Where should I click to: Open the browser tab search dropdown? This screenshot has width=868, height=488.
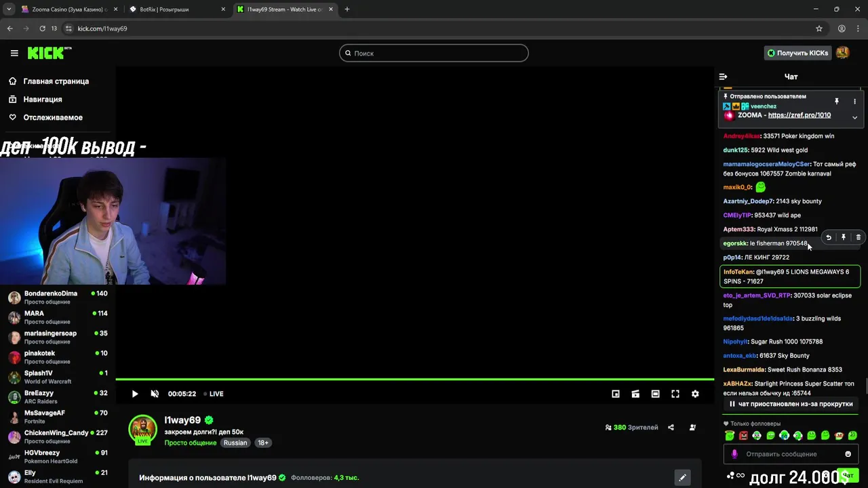(9, 9)
